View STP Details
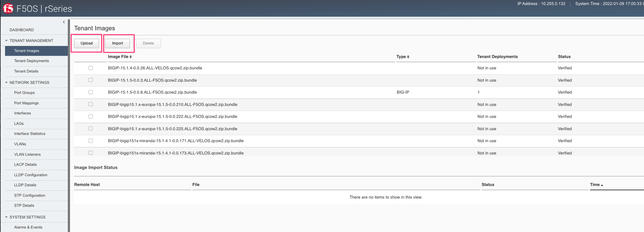 point(24,206)
